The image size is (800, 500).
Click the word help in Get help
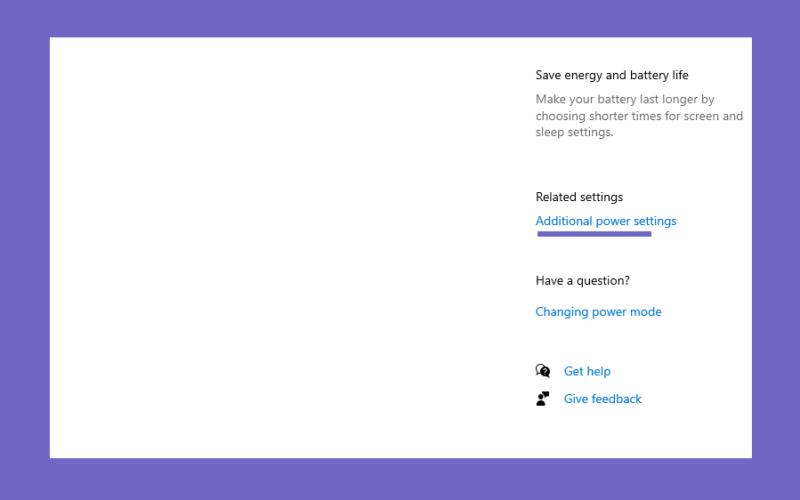click(x=598, y=371)
